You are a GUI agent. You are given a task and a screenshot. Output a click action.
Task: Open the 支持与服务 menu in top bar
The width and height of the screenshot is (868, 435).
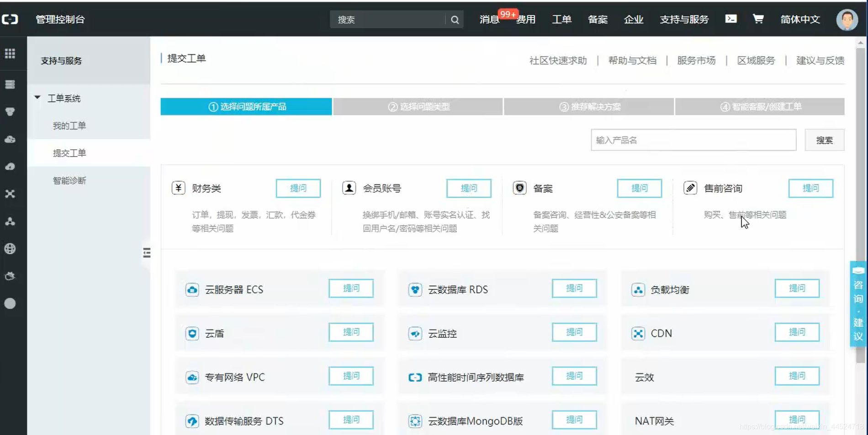684,19
